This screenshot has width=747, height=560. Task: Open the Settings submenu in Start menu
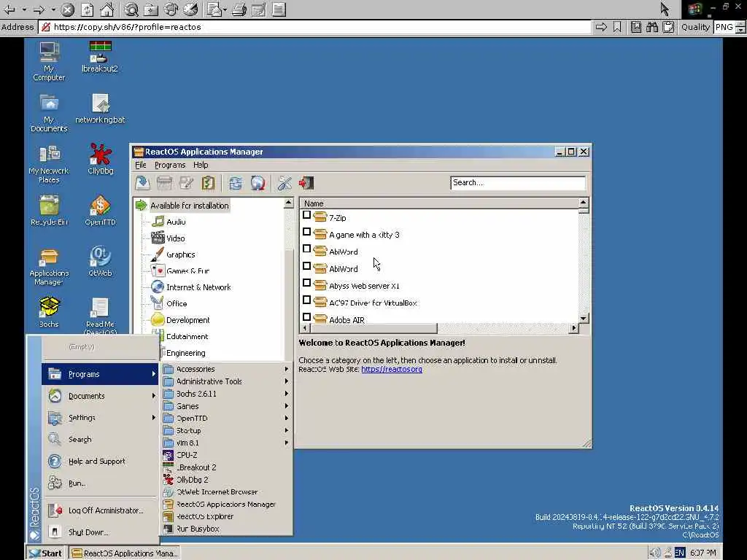pyautogui.click(x=100, y=418)
